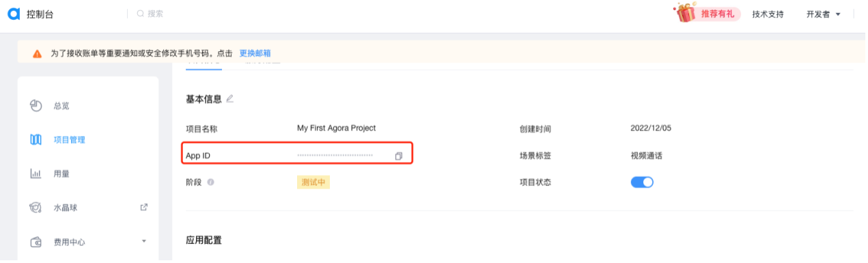Edit basic info via pencil icon

pos(229,98)
